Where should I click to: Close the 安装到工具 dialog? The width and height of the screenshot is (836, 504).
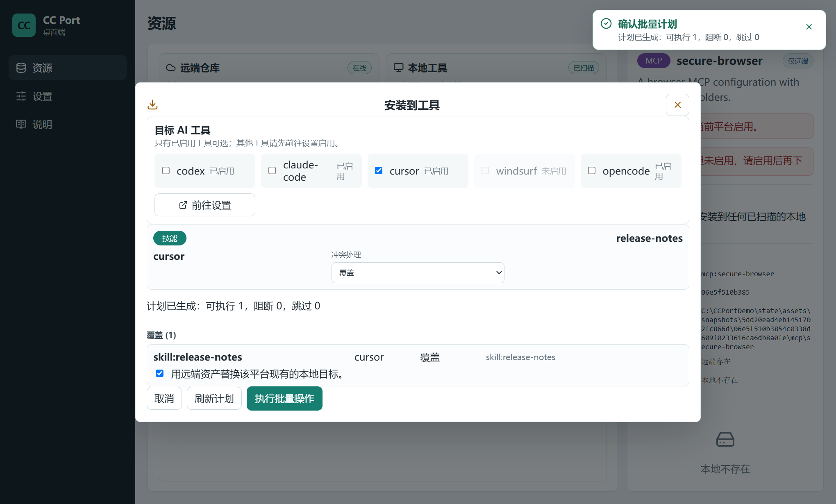point(677,105)
